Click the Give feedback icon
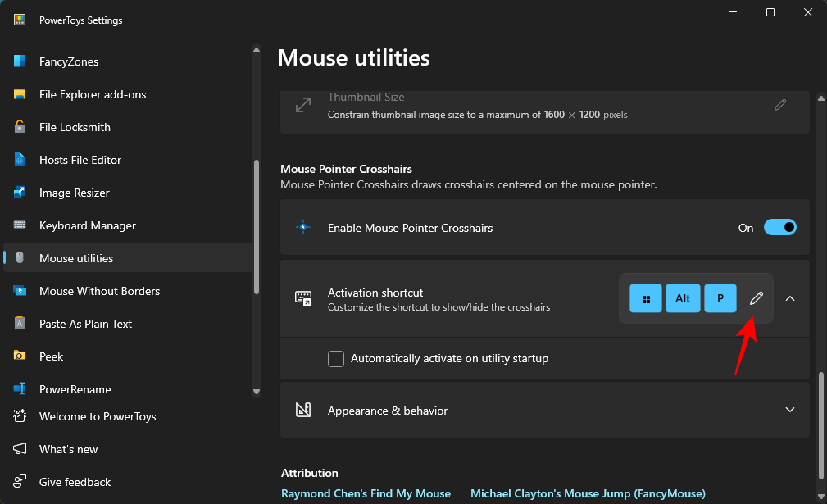The height and width of the screenshot is (504, 827). (x=20, y=481)
